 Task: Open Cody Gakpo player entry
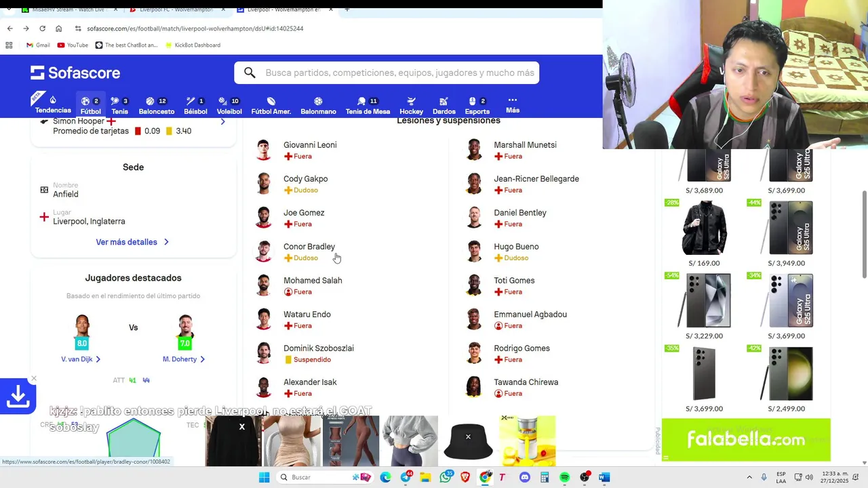[x=305, y=179]
